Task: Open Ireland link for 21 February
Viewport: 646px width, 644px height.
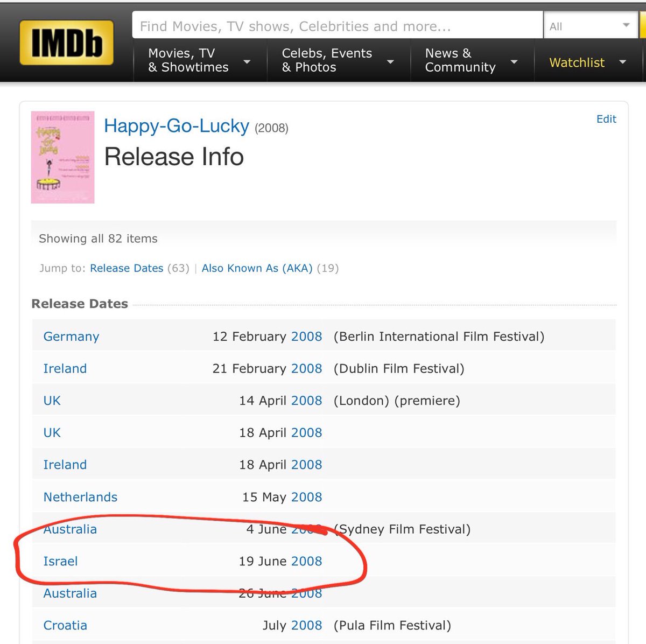Action: 65,368
